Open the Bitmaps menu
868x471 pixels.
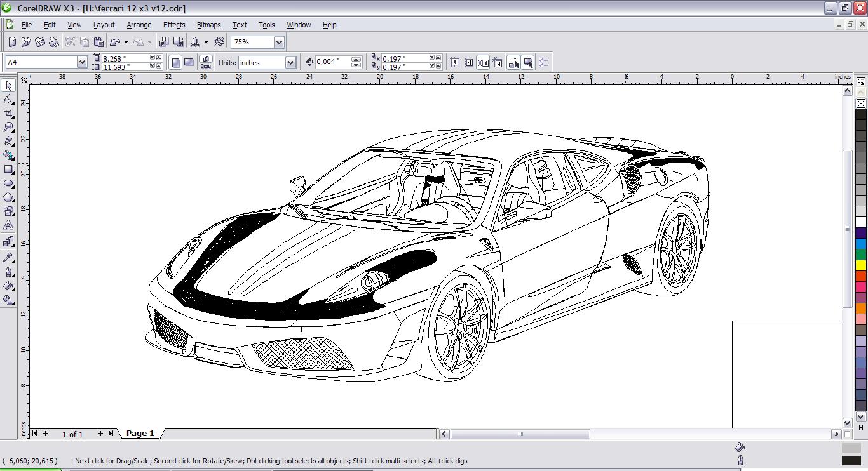(208, 25)
